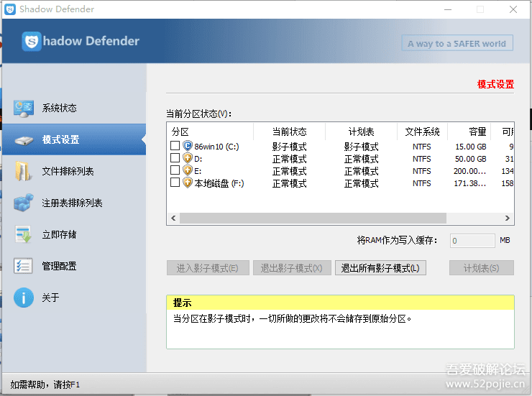Open the File Exclusion List folder icon

pyautogui.click(x=24, y=172)
